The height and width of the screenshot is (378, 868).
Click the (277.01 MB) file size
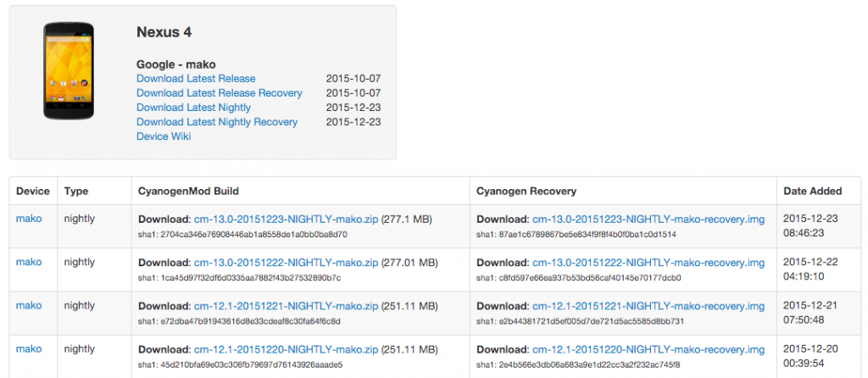[409, 263]
